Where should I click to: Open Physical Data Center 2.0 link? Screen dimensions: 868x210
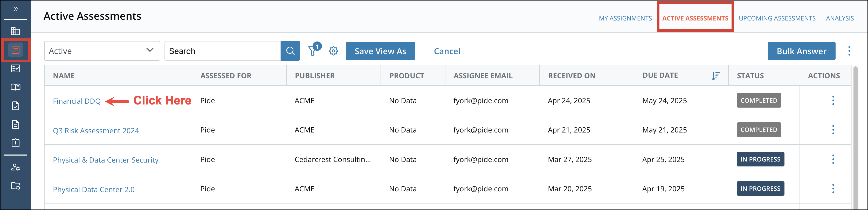(x=94, y=190)
